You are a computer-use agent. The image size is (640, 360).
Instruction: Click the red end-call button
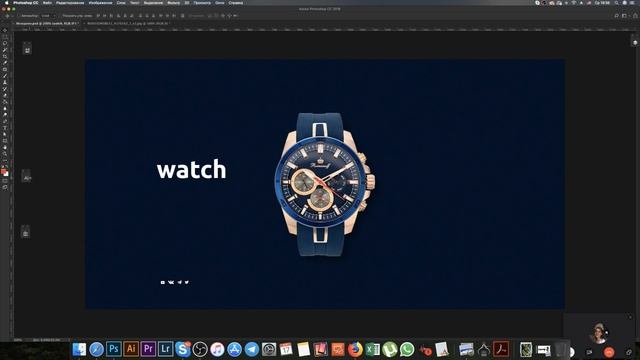click(609, 352)
